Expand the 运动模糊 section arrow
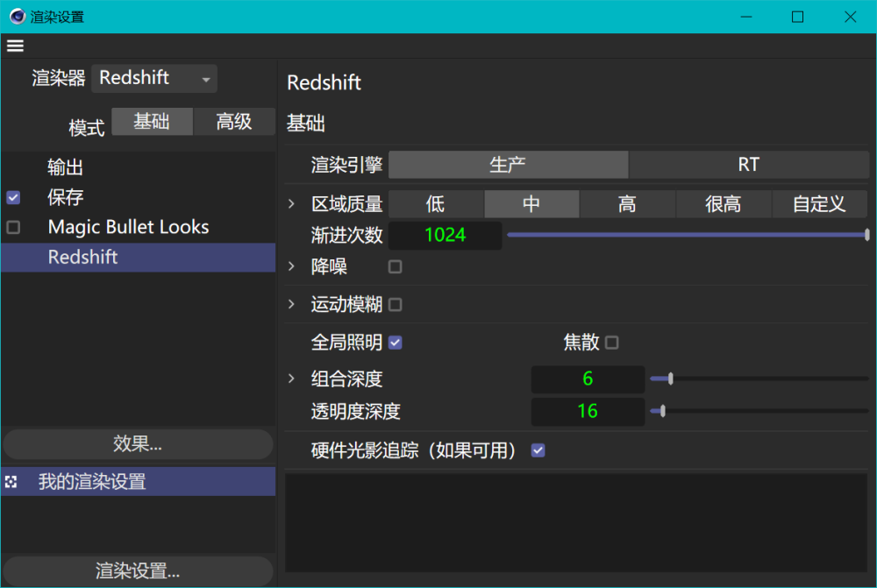This screenshot has width=877, height=588. click(x=291, y=304)
